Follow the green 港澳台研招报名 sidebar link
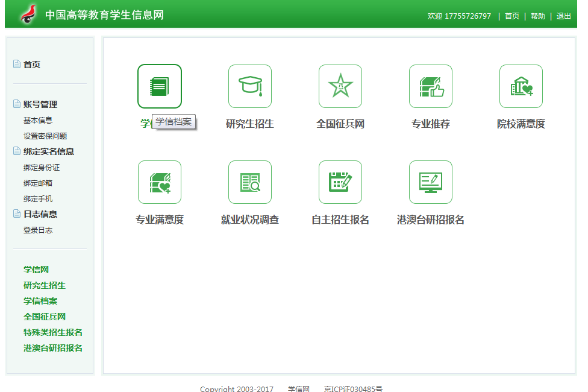 pos(53,348)
